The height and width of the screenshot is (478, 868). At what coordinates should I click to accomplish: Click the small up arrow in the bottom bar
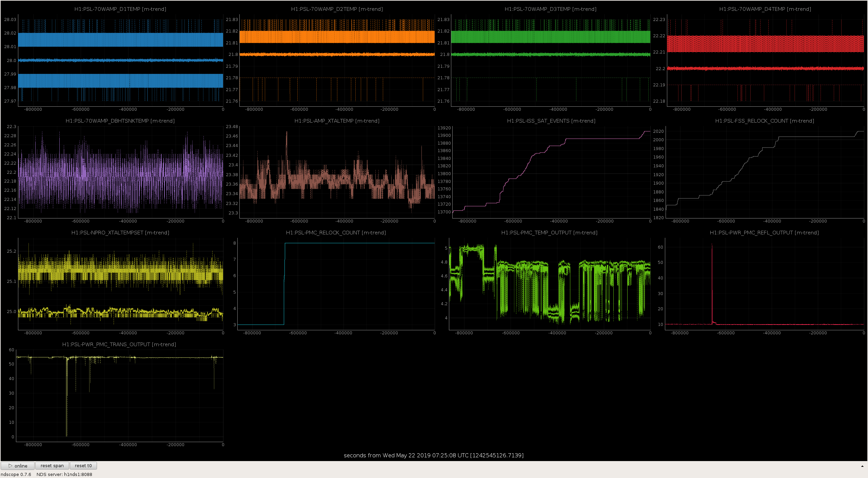862,466
